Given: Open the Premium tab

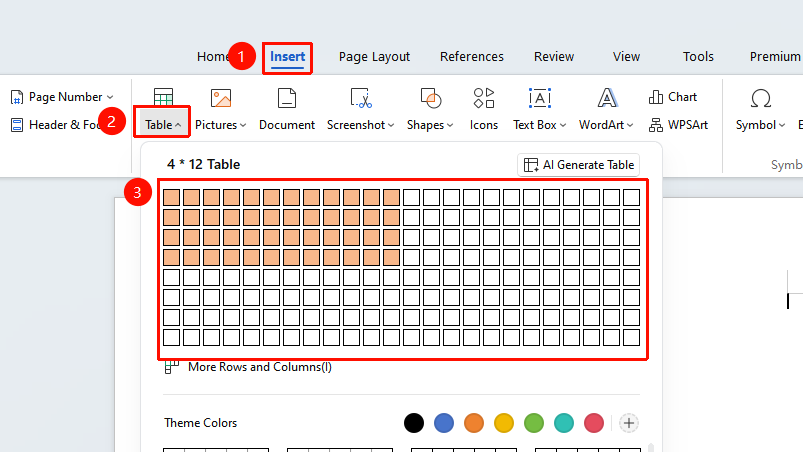Looking at the screenshot, I should (x=775, y=57).
